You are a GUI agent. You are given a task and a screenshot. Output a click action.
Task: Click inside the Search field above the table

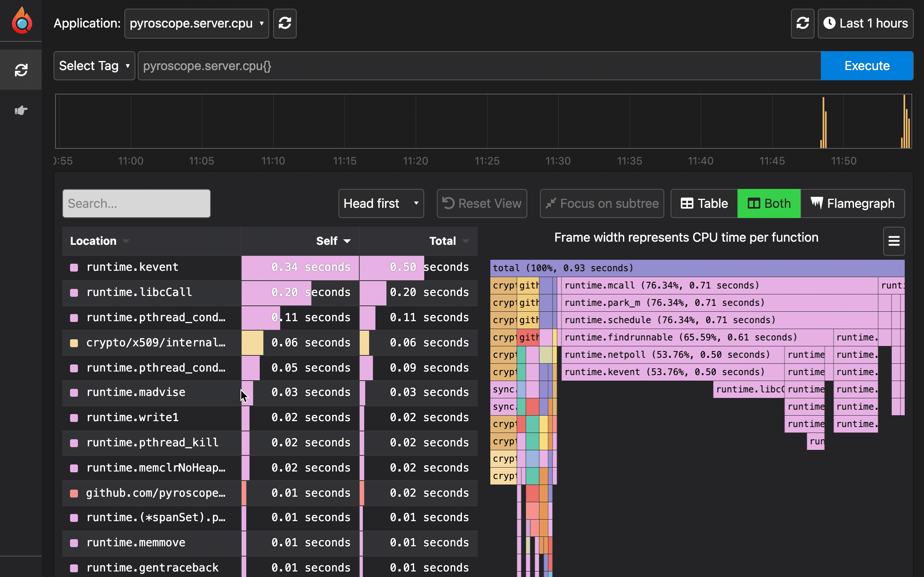[x=136, y=203]
